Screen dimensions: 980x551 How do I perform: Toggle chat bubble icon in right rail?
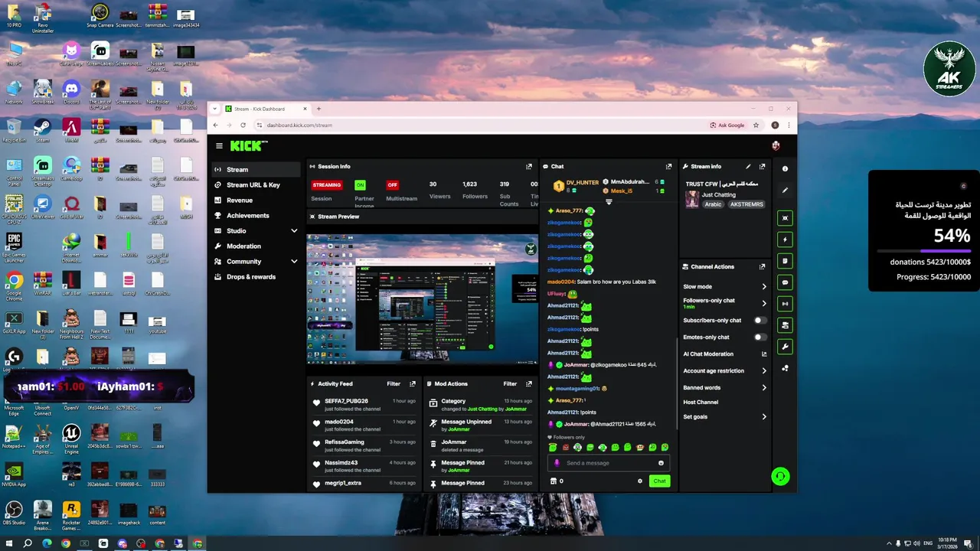785,282
